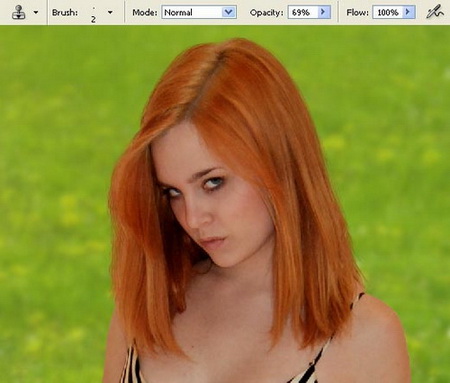
Task: Open the Opacity slider arrow
Action: (x=324, y=12)
